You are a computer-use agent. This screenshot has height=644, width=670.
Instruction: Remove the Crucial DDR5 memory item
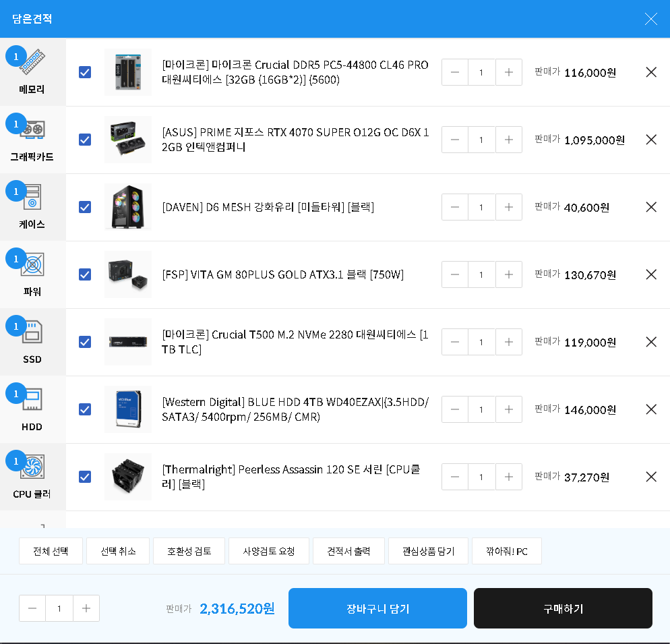point(650,72)
